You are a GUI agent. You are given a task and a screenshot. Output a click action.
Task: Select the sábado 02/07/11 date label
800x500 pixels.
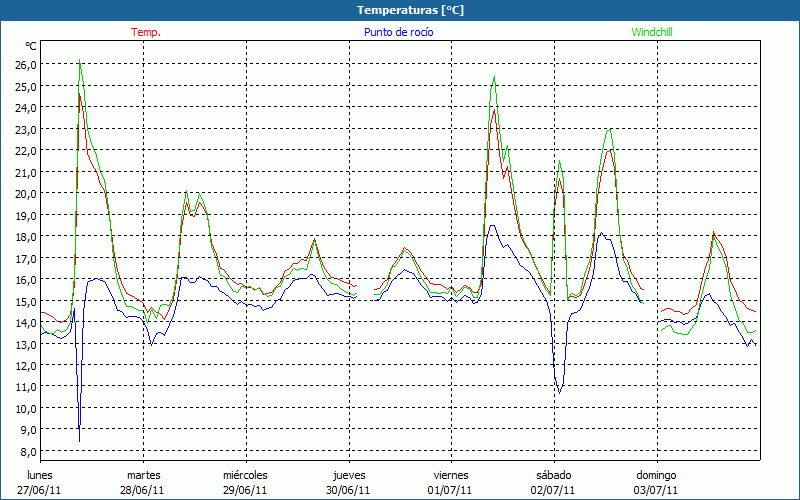(x=553, y=482)
